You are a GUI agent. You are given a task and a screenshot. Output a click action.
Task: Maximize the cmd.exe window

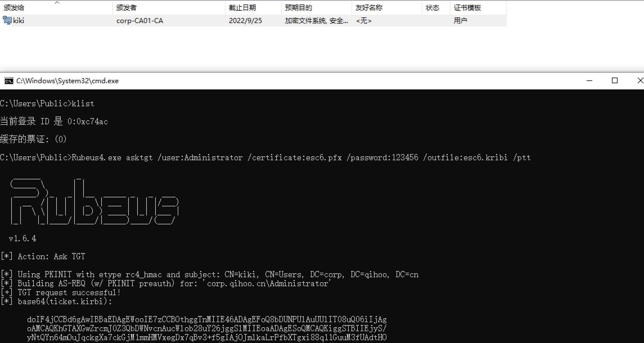pos(615,81)
